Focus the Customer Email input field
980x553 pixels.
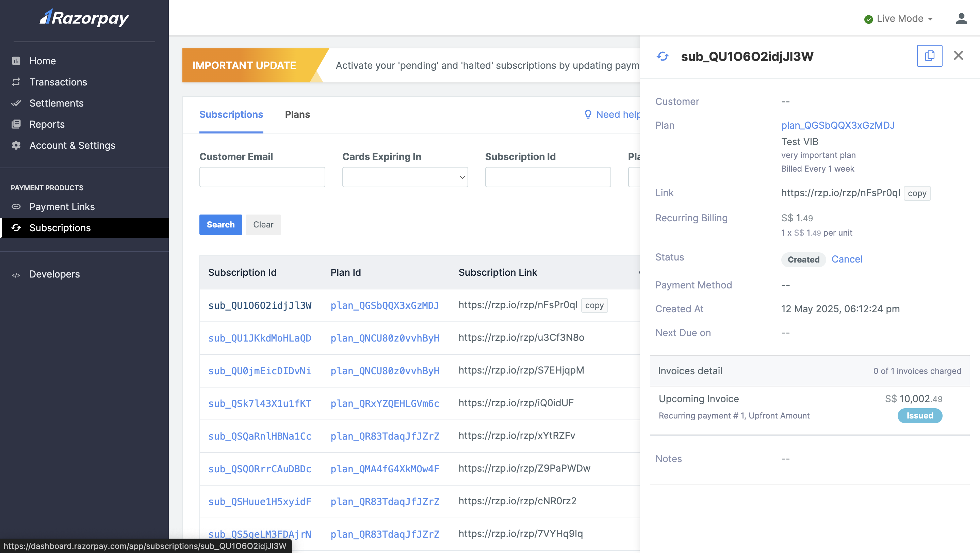pyautogui.click(x=262, y=177)
